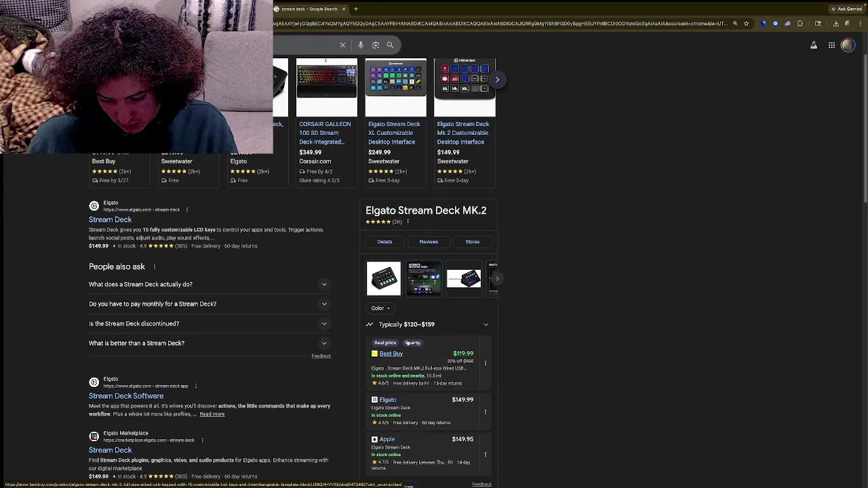Switch to the Stores tab

473,241
